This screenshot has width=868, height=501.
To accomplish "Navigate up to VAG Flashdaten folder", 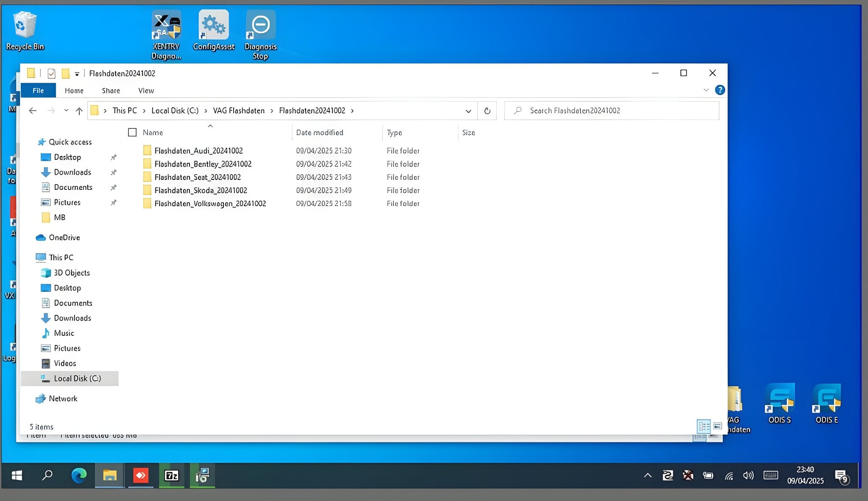I will tap(79, 111).
